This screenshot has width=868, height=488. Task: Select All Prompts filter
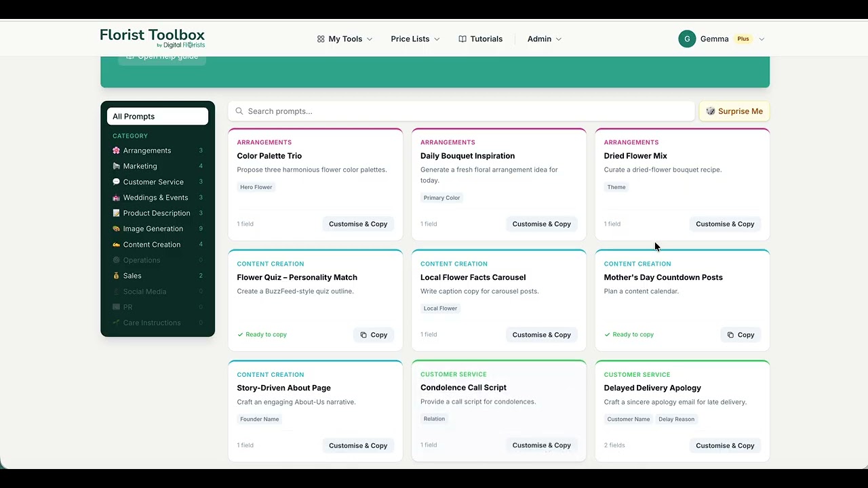(157, 117)
